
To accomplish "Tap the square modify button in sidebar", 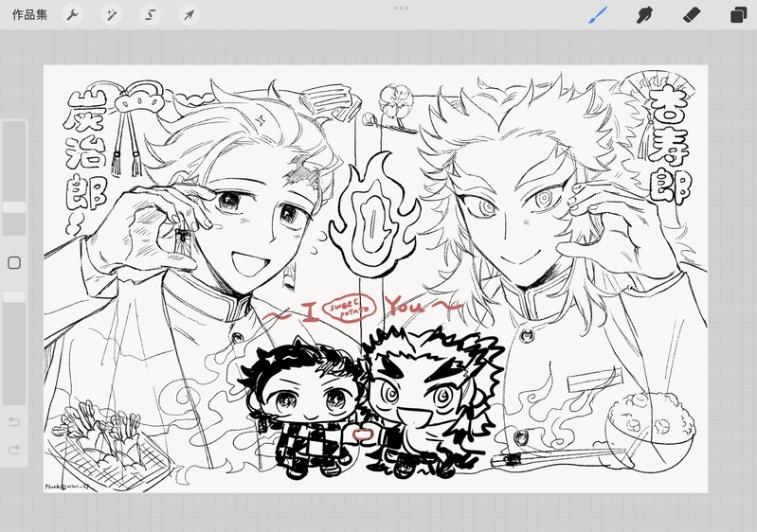I will coord(14,263).
